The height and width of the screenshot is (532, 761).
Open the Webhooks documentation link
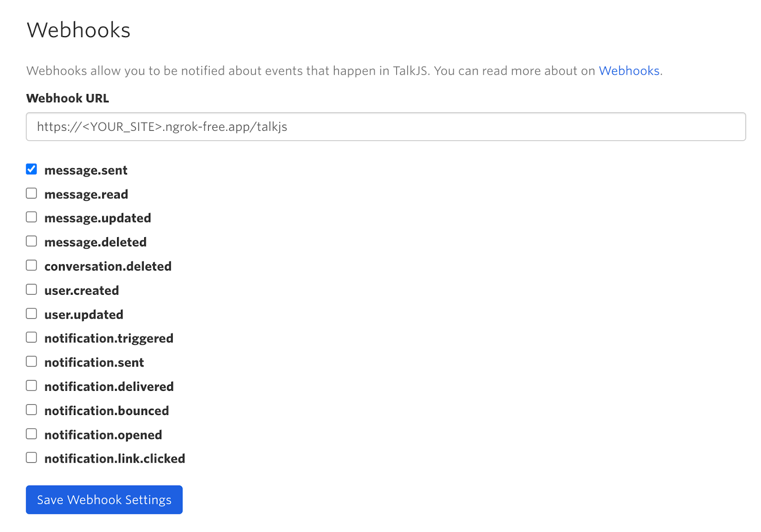629,70
